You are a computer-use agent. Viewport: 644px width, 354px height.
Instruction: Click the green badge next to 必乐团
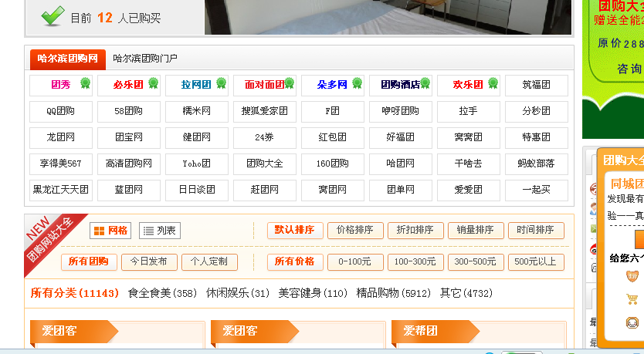tap(153, 83)
